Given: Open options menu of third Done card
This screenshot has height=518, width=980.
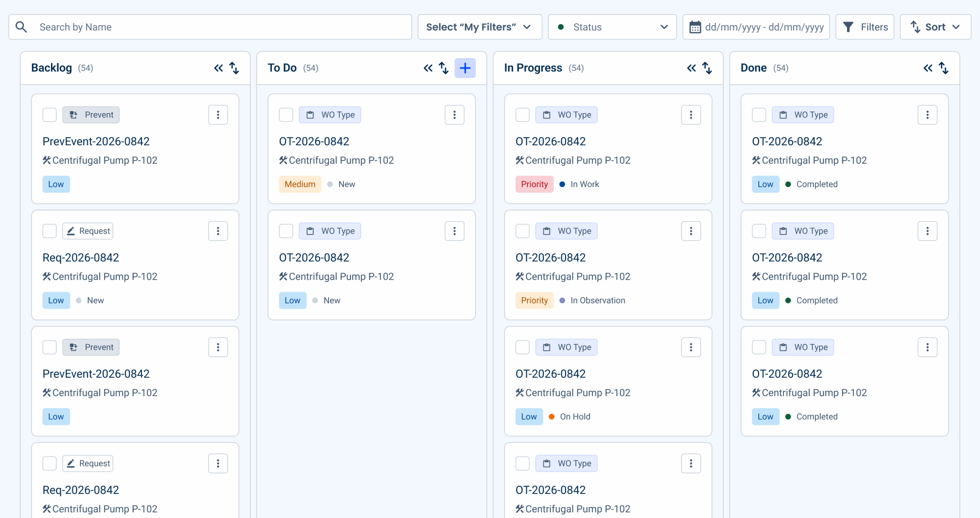Looking at the screenshot, I should click(928, 347).
